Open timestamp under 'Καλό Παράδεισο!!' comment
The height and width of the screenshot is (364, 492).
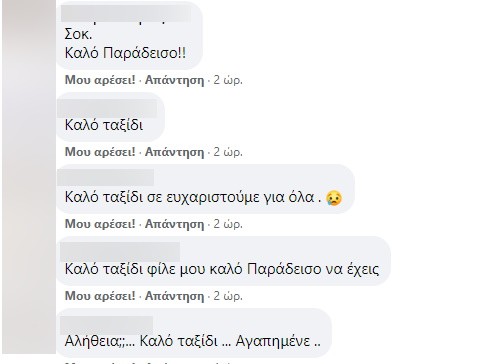[x=228, y=80]
